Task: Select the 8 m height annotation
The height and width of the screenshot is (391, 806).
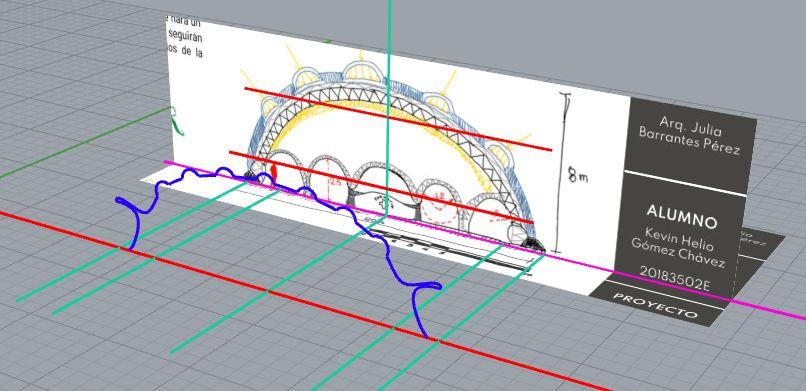Action: pos(579,177)
